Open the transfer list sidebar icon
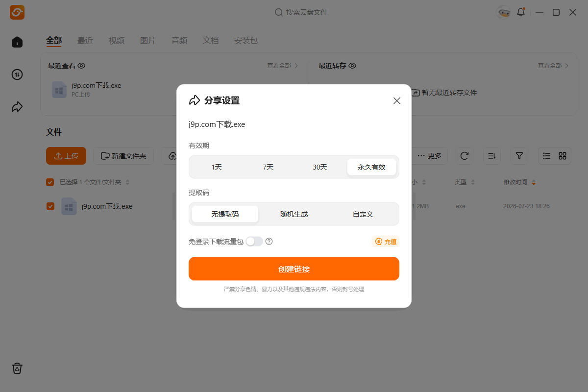This screenshot has width=588, height=392. coord(17,74)
